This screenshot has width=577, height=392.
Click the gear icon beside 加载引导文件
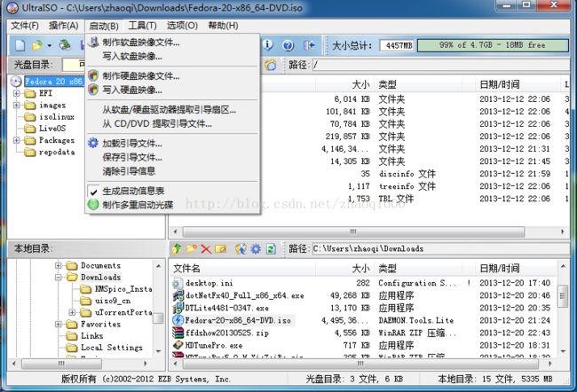(93, 143)
